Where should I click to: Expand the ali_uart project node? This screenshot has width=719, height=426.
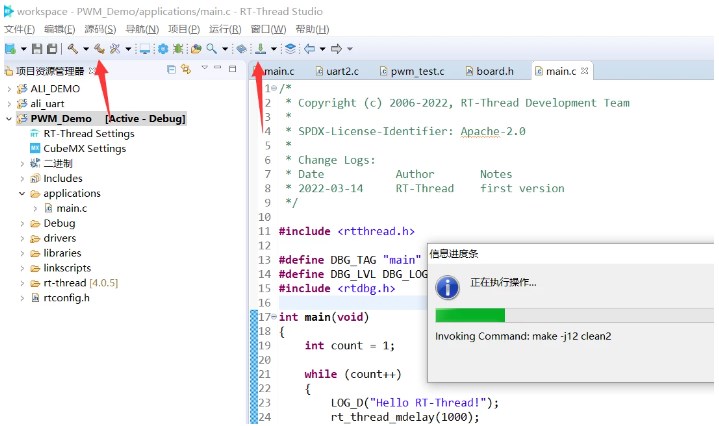click(x=9, y=104)
